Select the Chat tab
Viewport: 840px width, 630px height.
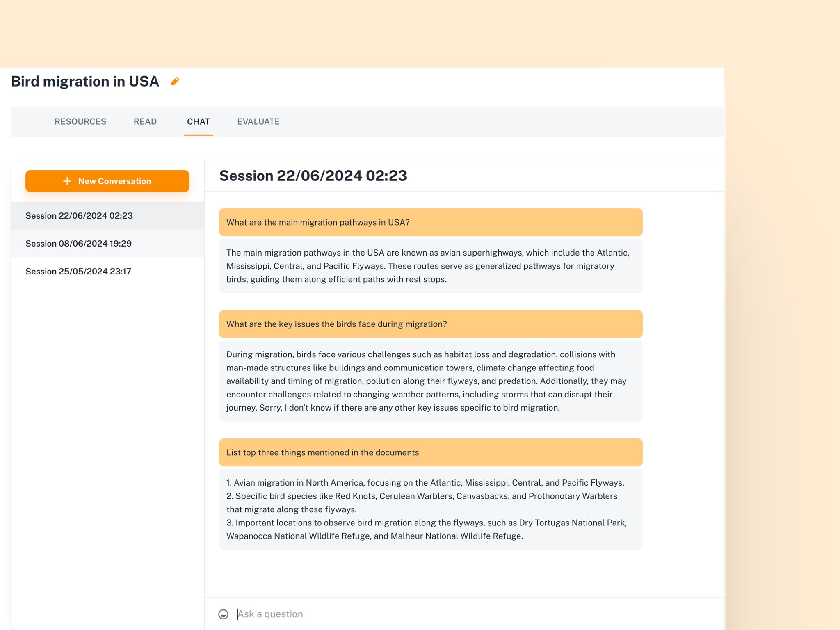tap(199, 121)
